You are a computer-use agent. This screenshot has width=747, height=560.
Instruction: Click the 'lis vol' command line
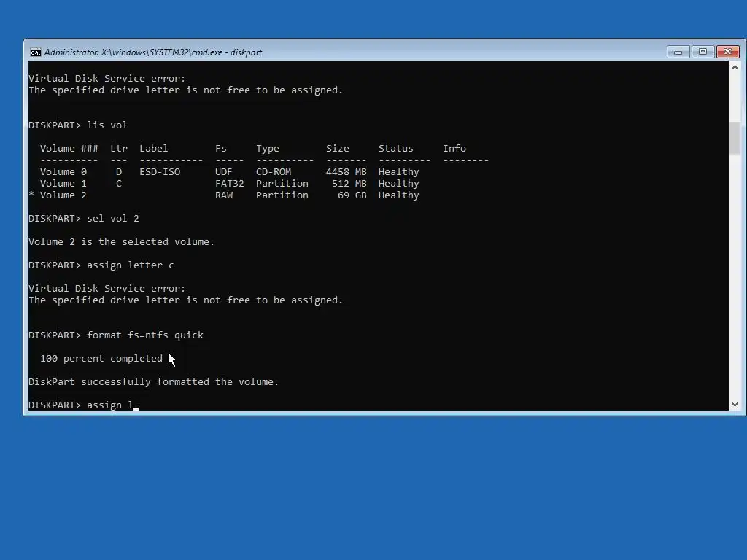77,125
